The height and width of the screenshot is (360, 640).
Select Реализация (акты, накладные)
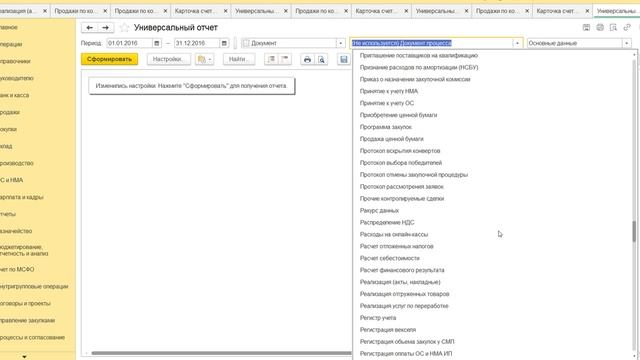click(400, 282)
